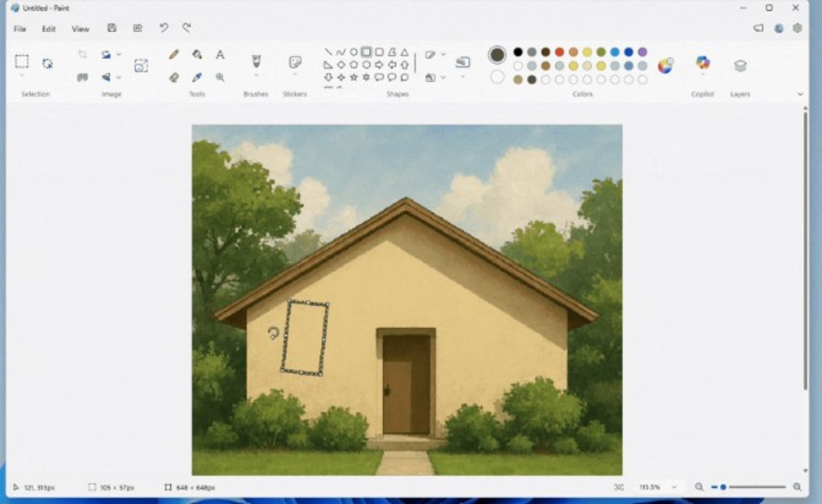
Task: Open the Resize image tool
Action: (x=141, y=65)
